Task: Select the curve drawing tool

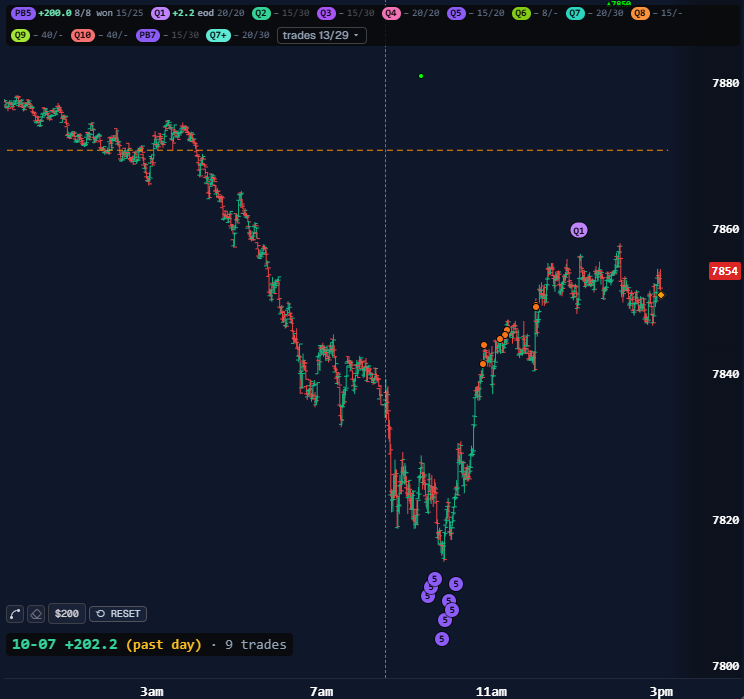Action: (15, 614)
